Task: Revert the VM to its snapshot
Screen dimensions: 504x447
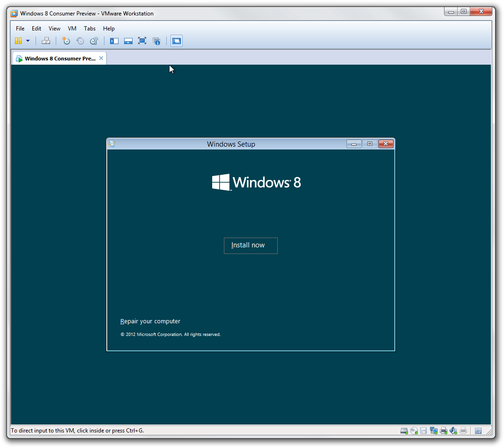Action: coord(80,41)
